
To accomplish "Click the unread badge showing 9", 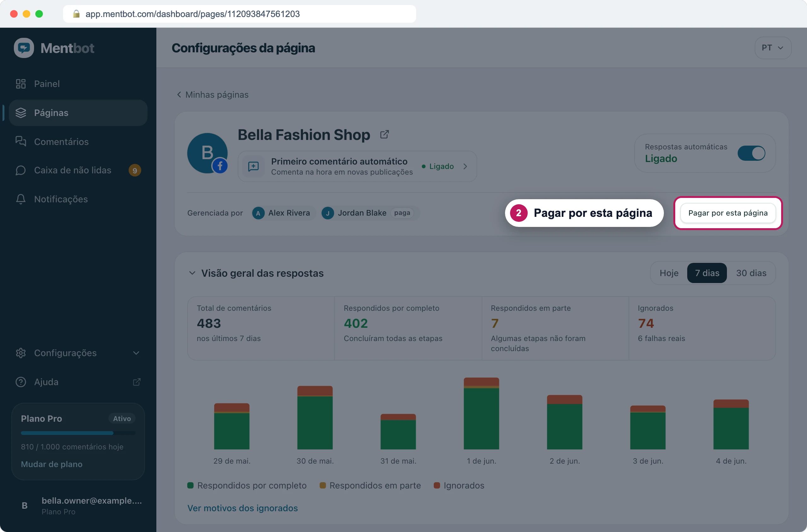I will click(135, 170).
